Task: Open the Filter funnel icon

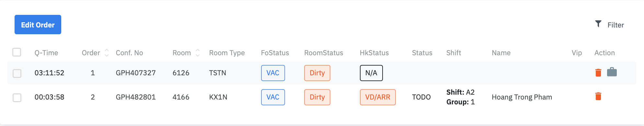Action: pos(598,24)
